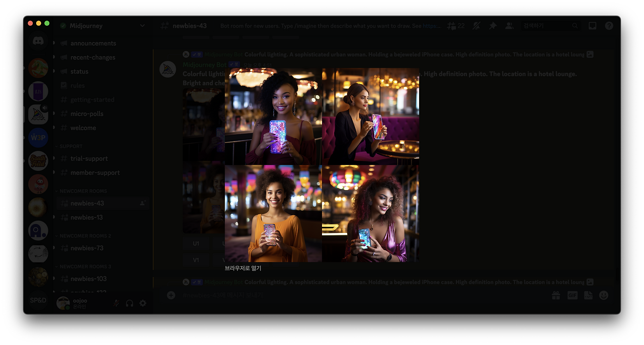Toggle headphones deafen in user panel
Screen dimensions: 644x345
(129, 303)
